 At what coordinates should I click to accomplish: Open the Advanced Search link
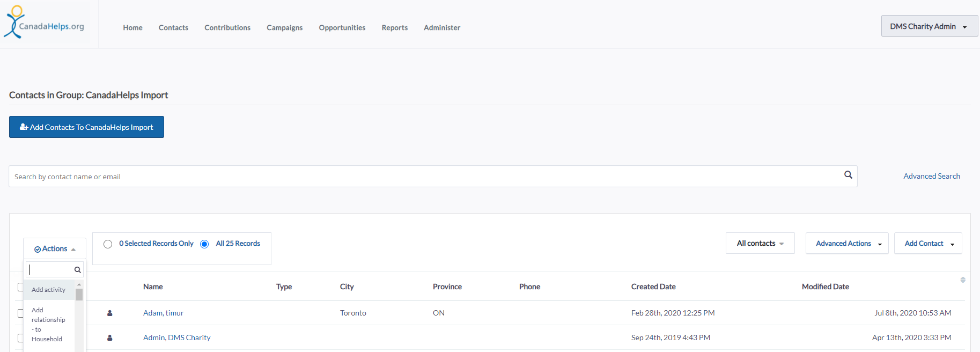pyautogui.click(x=932, y=176)
